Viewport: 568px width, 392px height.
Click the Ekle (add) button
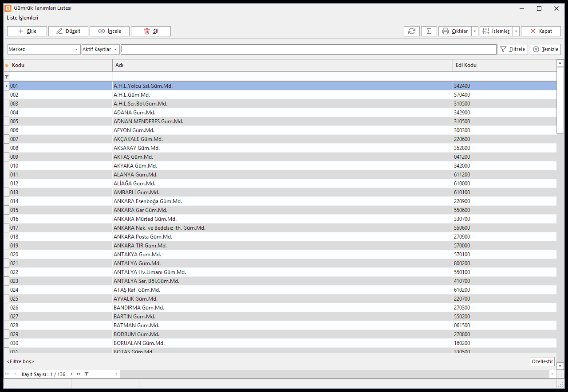click(28, 31)
